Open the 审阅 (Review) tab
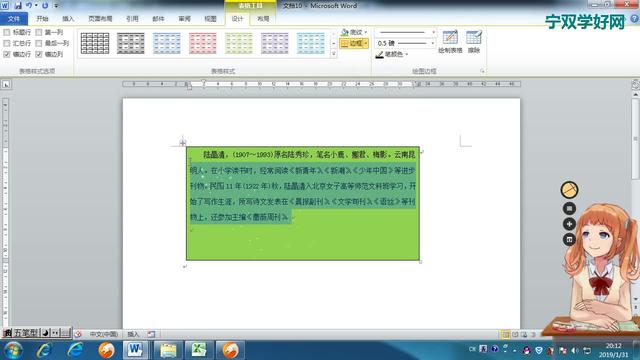 pos(184,19)
